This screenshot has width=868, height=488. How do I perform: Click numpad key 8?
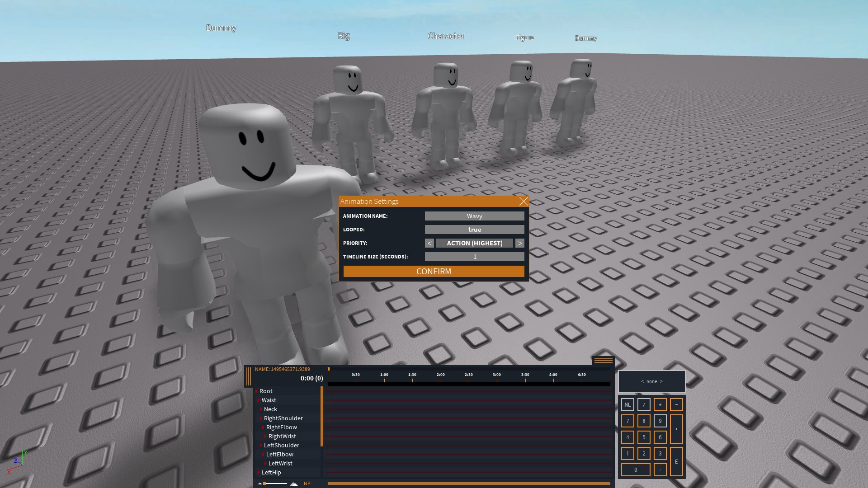644,421
